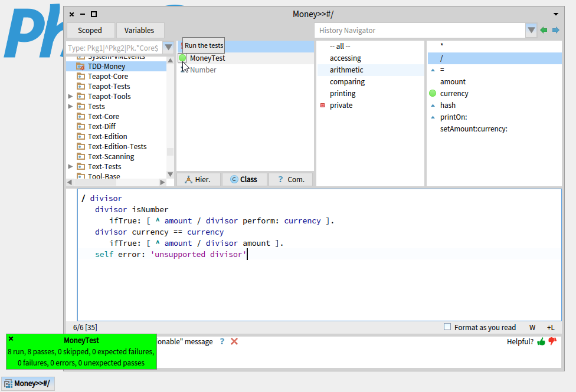Open the History Navigator dropdown

[x=531, y=31]
